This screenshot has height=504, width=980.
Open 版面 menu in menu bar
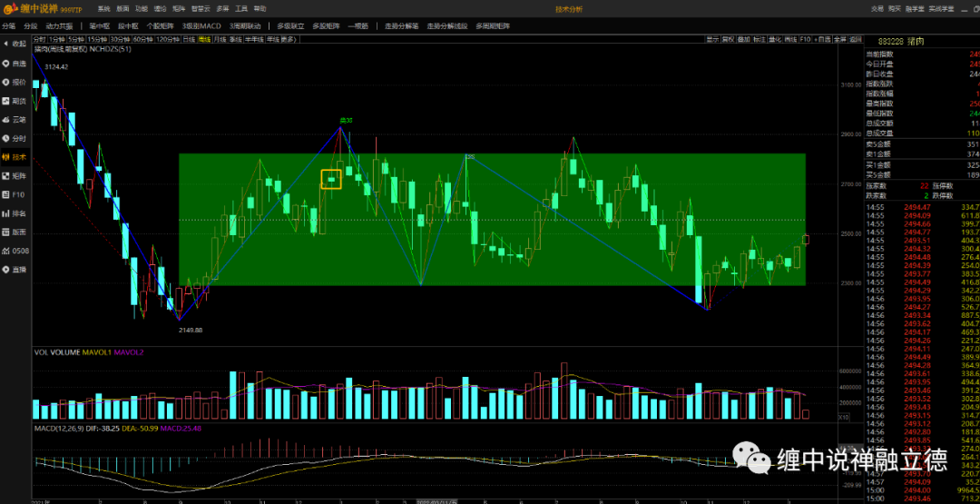[122, 9]
